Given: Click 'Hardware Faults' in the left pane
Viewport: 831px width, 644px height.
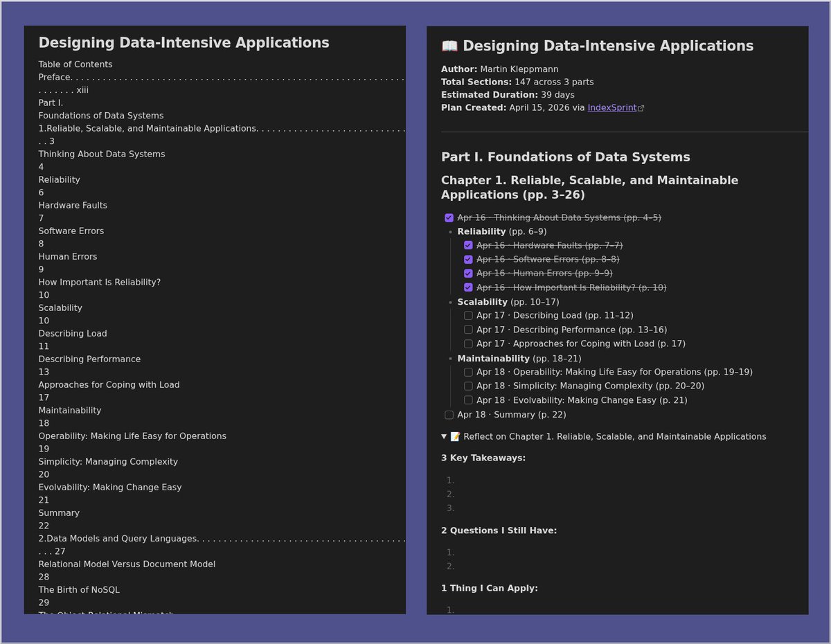Looking at the screenshot, I should (x=73, y=205).
